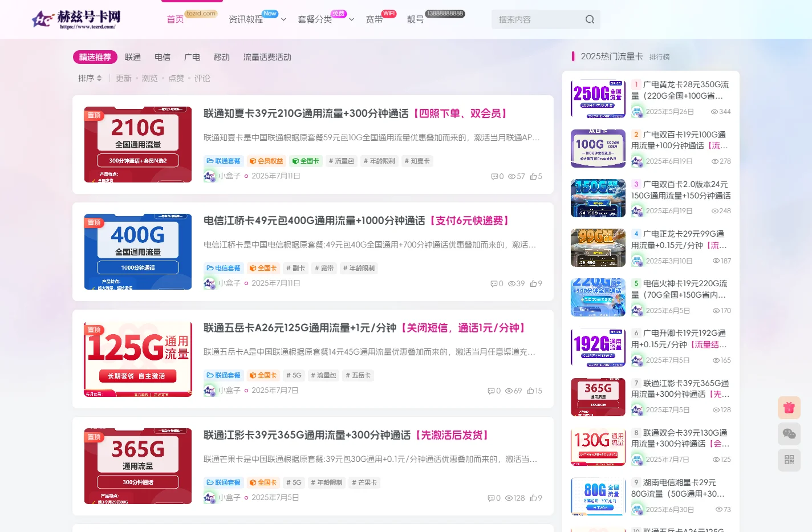Screen dimensions: 812x532
Task: Open the WeChat floating icon
Action: [x=789, y=434]
